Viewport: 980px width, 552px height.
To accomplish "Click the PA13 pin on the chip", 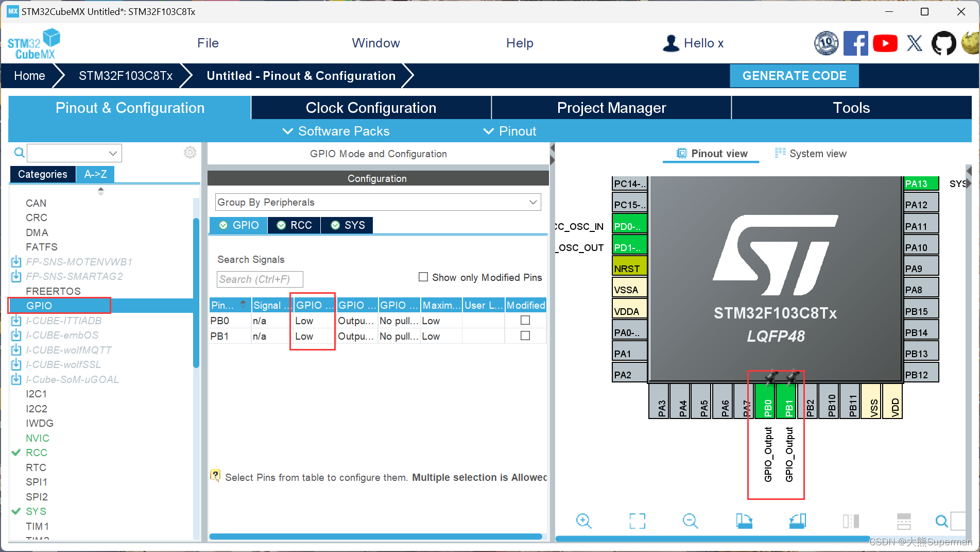I will click(x=921, y=183).
